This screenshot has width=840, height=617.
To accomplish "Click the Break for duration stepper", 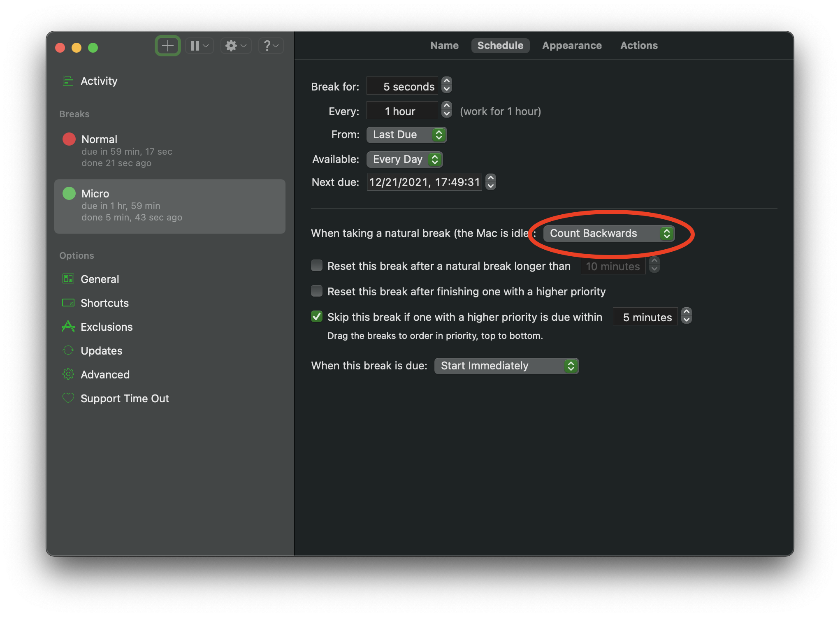I will (x=447, y=86).
